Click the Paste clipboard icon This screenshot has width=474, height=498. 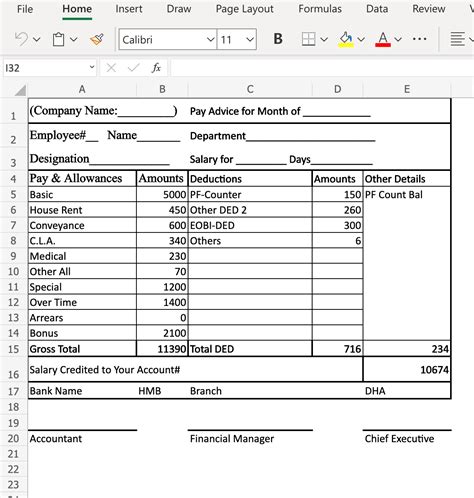59,39
